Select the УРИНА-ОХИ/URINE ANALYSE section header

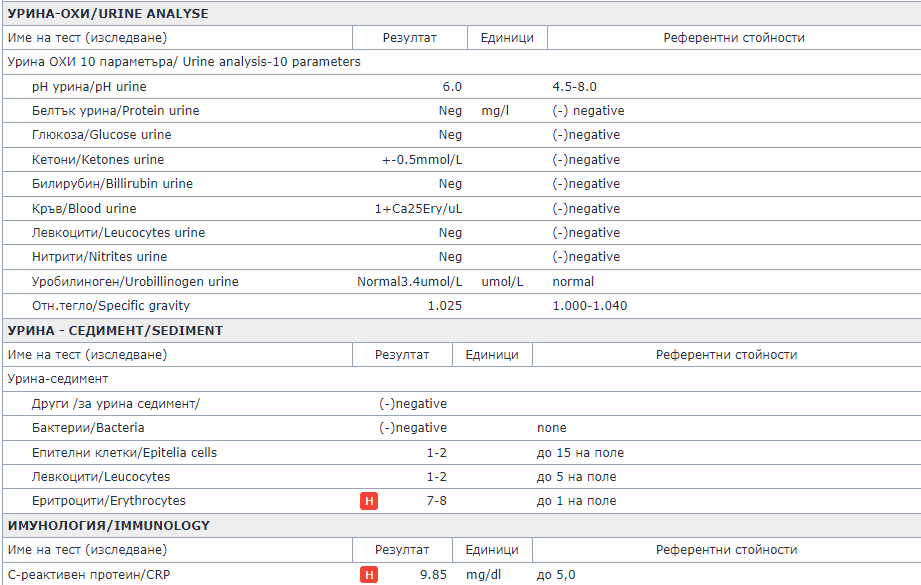[x=108, y=13]
